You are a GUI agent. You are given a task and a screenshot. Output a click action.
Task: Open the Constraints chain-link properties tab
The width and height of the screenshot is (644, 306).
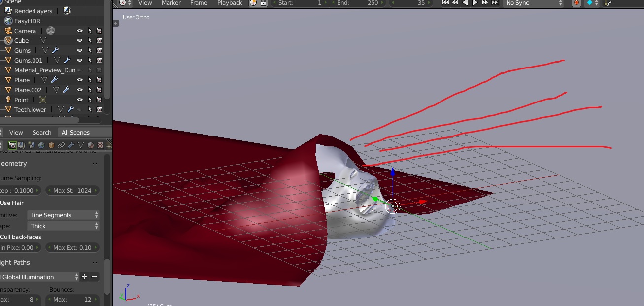(x=62, y=145)
